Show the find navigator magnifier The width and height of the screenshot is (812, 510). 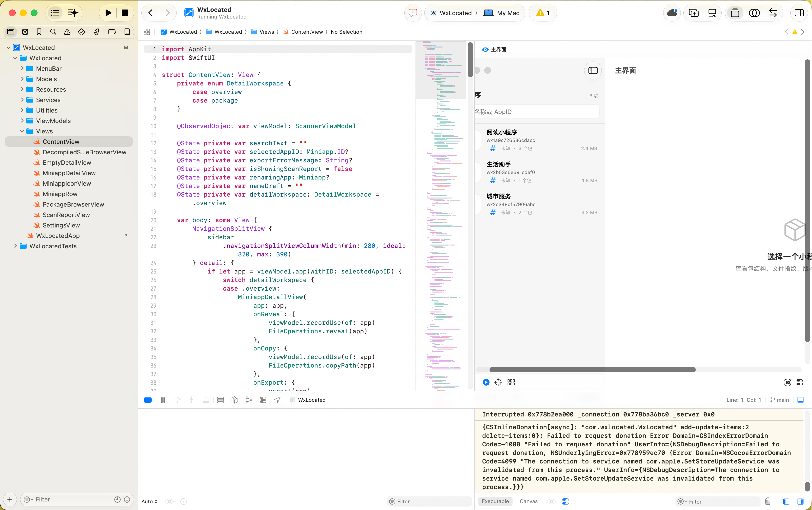click(x=53, y=32)
